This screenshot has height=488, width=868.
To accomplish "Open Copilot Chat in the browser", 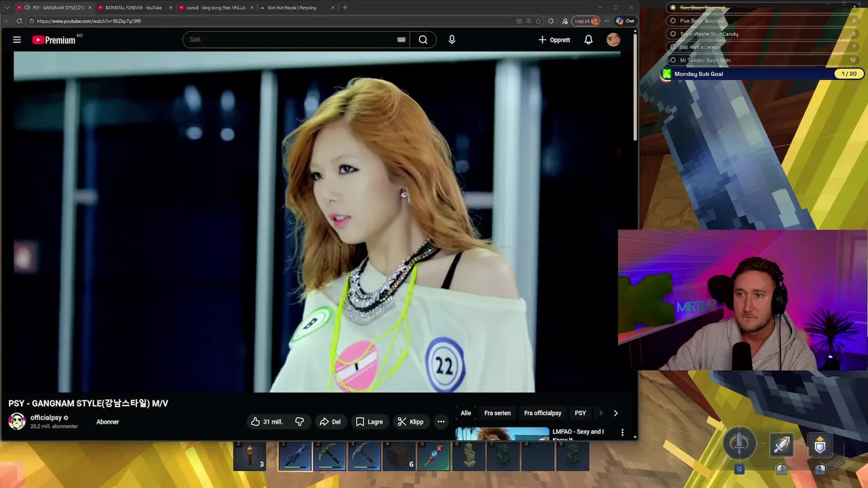I will (x=625, y=21).
